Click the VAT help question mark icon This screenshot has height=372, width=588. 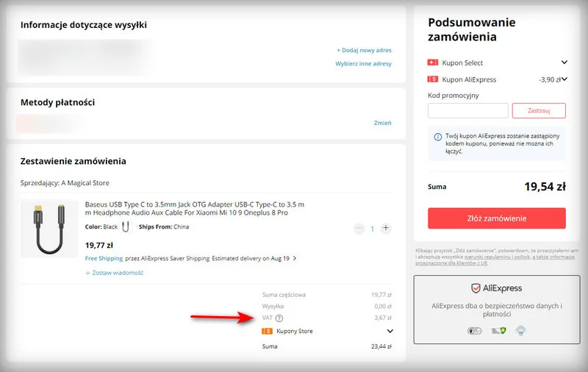[279, 318]
